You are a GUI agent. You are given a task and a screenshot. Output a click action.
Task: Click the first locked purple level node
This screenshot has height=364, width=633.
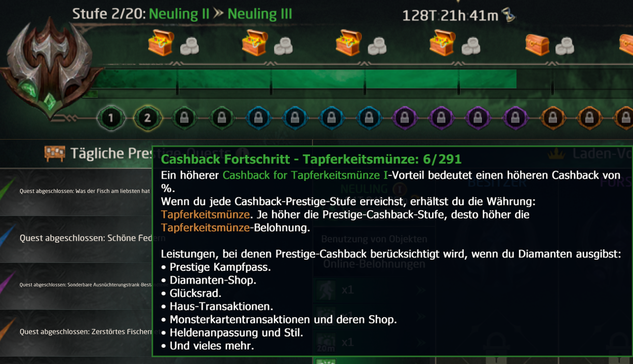tap(405, 118)
